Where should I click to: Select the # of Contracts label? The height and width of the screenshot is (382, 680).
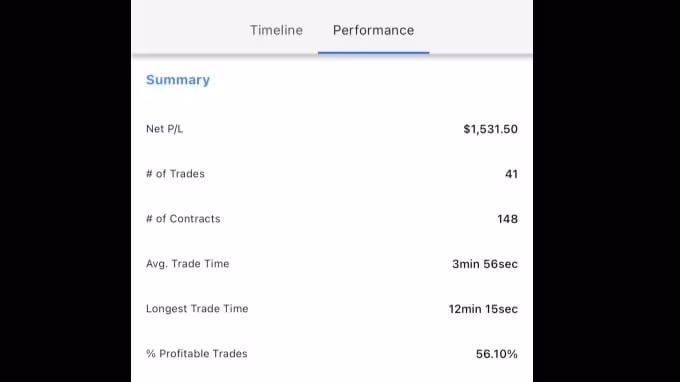[183, 219]
